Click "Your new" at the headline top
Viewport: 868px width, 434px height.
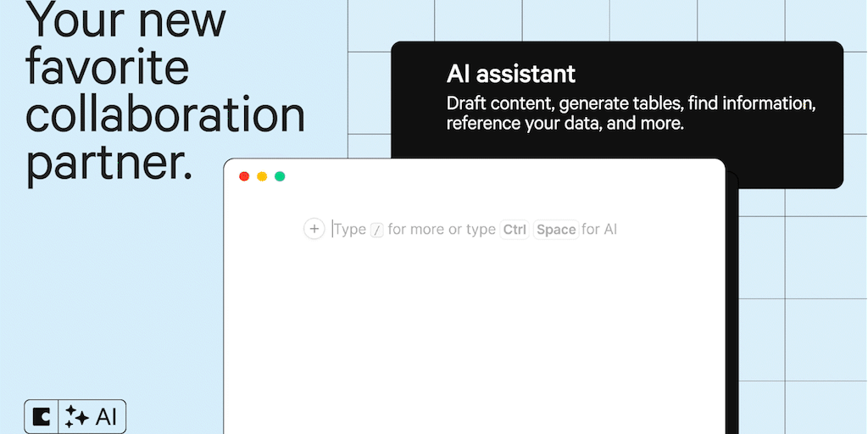pyautogui.click(x=125, y=19)
